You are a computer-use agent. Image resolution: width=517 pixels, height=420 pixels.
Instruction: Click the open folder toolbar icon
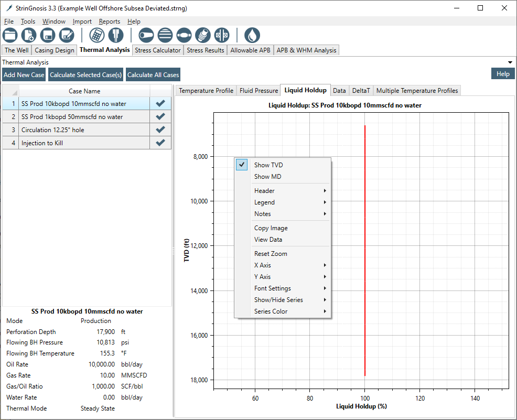tap(10, 35)
